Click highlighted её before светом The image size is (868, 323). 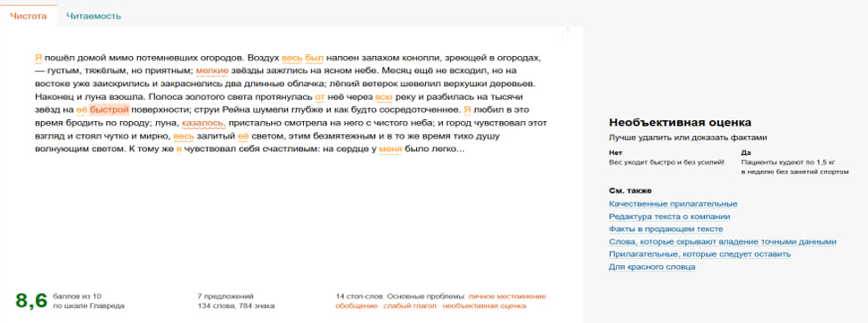243,135
